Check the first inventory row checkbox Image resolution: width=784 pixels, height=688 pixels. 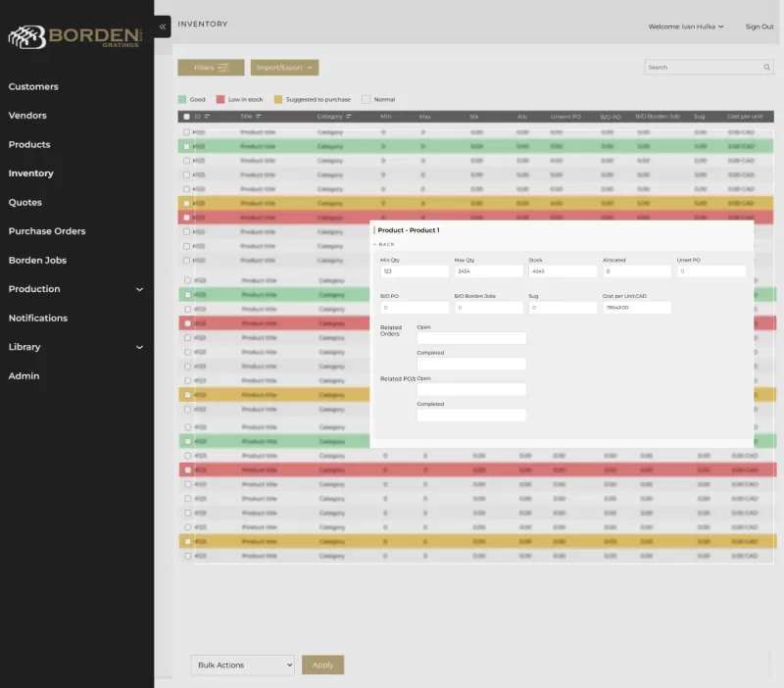(186, 131)
